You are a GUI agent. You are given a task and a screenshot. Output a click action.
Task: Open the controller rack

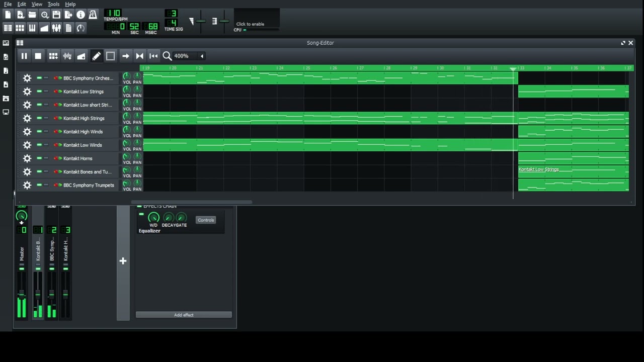click(80, 28)
